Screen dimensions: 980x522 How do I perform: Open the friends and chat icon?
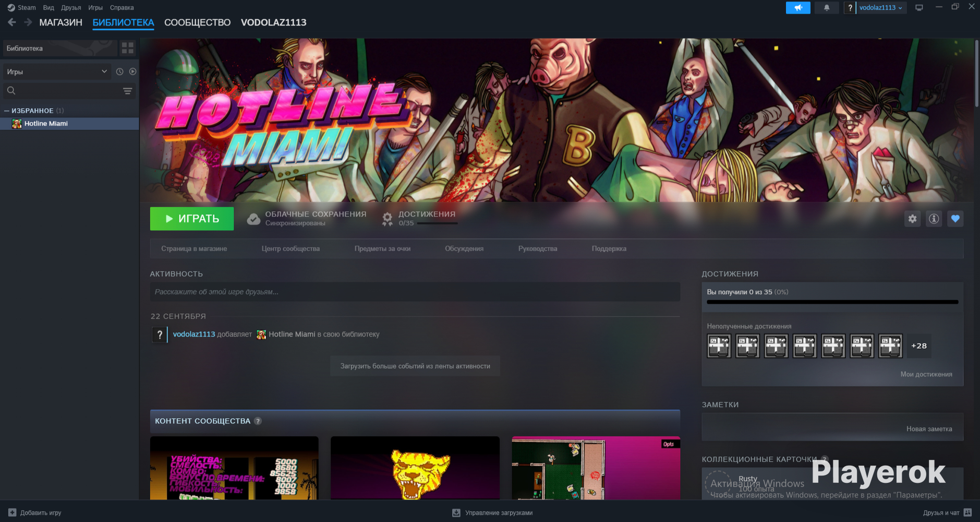(967, 513)
